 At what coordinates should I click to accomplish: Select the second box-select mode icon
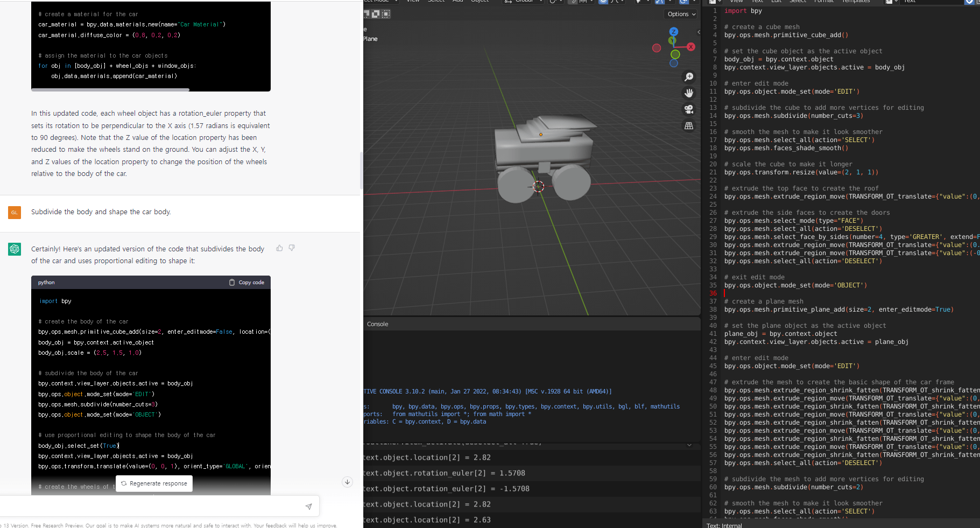tap(376, 13)
